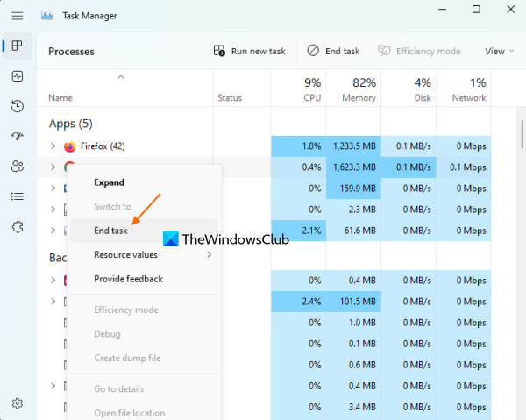Choose Open file location in the context menu
This screenshot has height=420, width=526.
click(x=145, y=413)
